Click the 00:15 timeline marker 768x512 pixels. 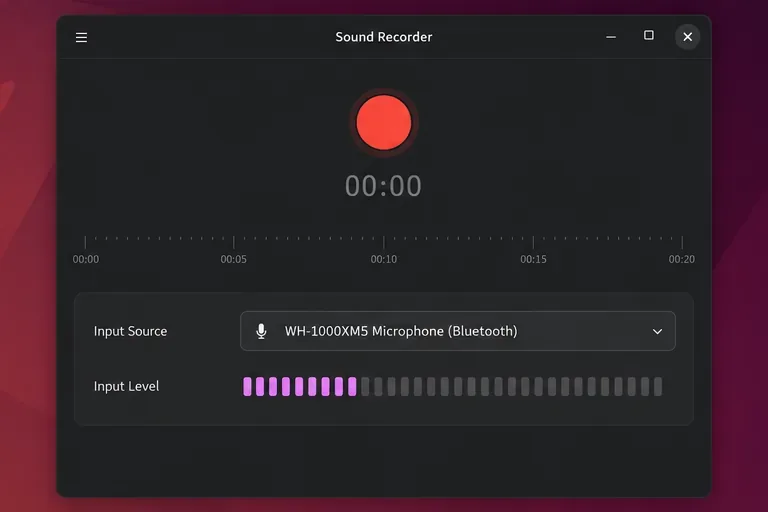[533, 259]
